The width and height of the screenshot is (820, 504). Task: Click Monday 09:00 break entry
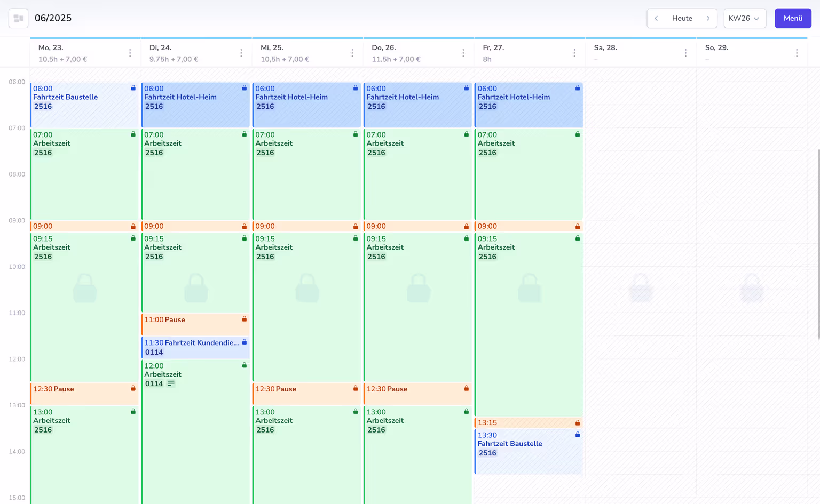[84, 226]
